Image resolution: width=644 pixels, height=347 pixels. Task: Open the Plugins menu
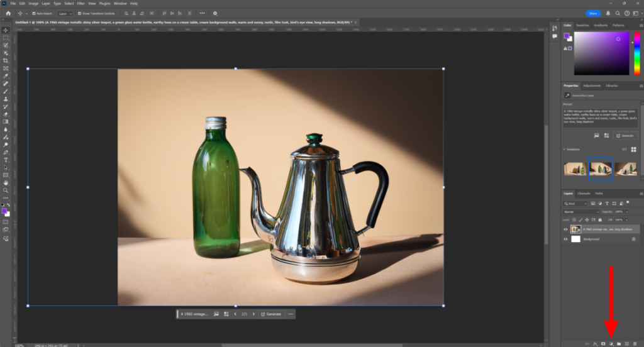pyautogui.click(x=105, y=3)
